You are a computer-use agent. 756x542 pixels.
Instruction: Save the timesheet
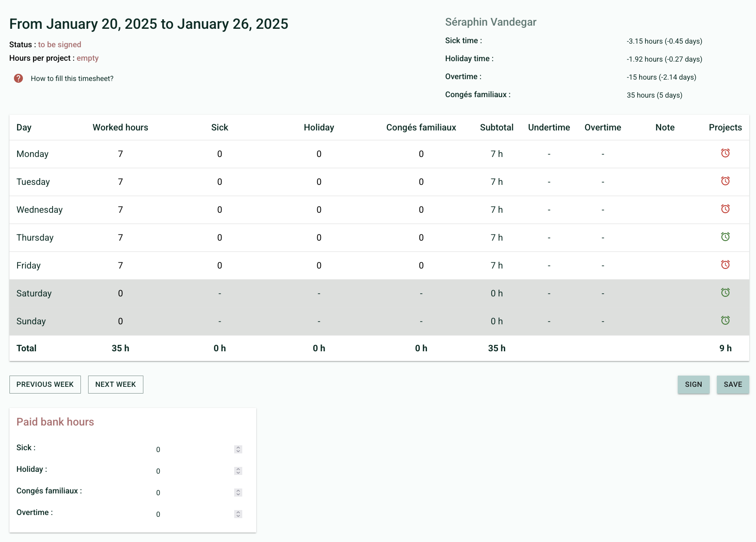(733, 385)
